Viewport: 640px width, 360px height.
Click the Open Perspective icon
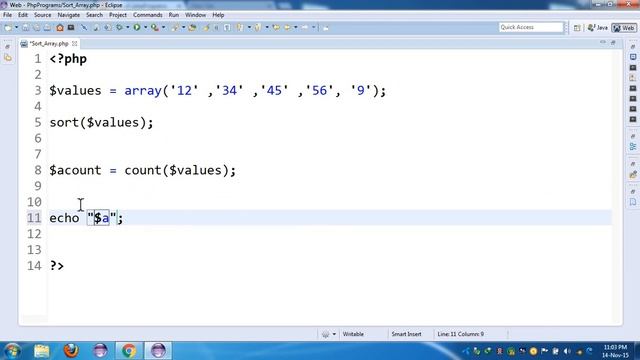click(577, 28)
